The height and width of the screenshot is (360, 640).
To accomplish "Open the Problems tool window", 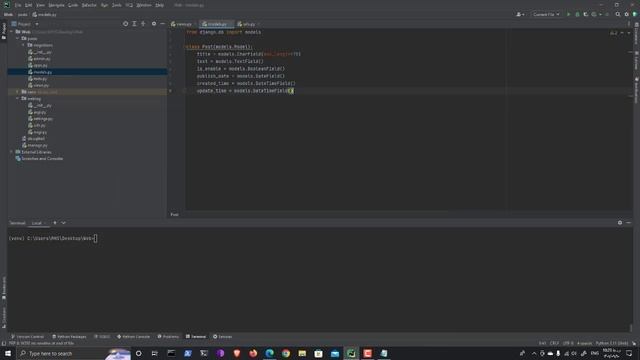I will pos(168,336).
